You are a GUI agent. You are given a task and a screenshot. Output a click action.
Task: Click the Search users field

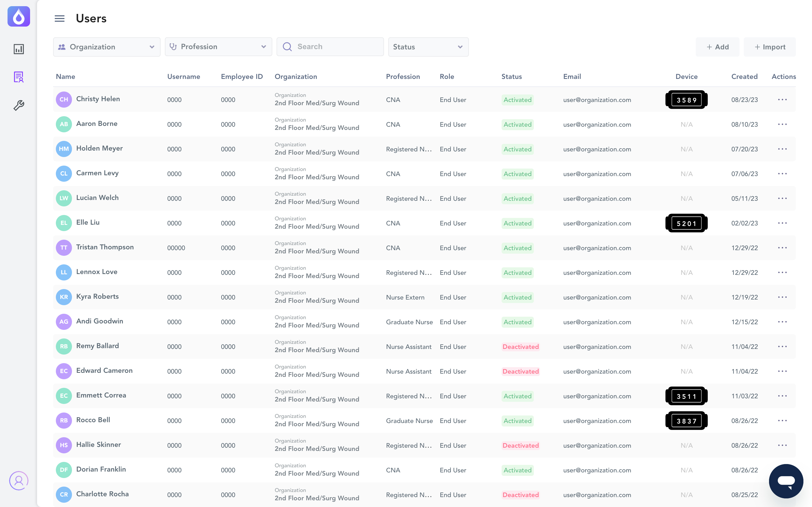point(330,47)
